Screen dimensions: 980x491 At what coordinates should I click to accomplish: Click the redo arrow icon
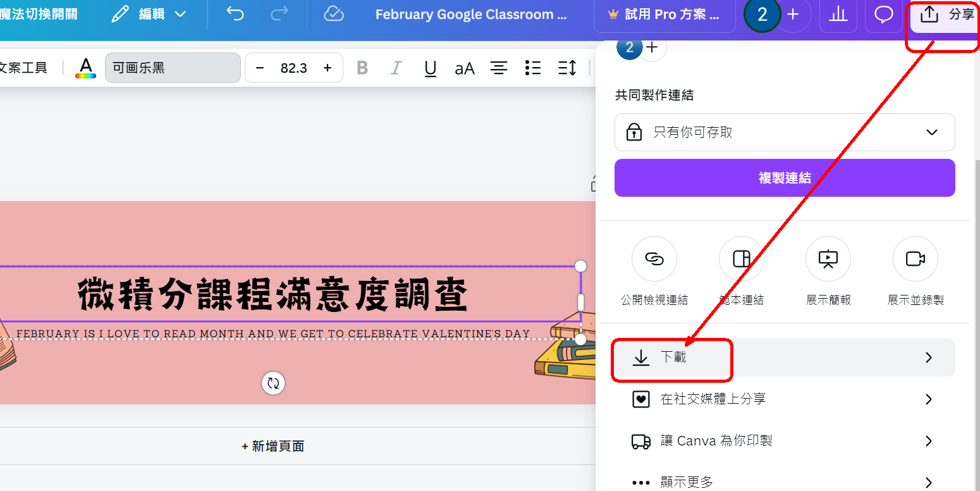pyautogui.click(x=279, y=14)
